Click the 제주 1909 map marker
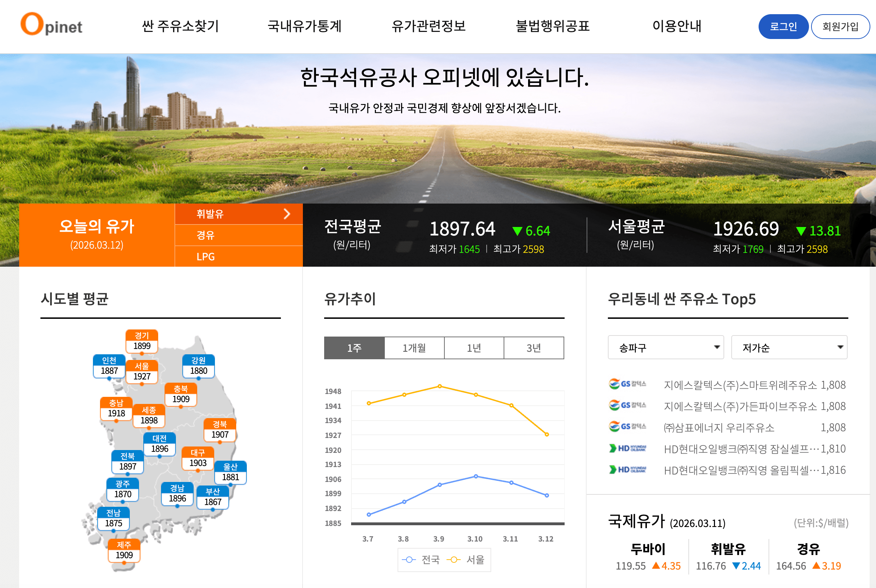This screenshot has height=588, width=876. [x=124, y=550]
